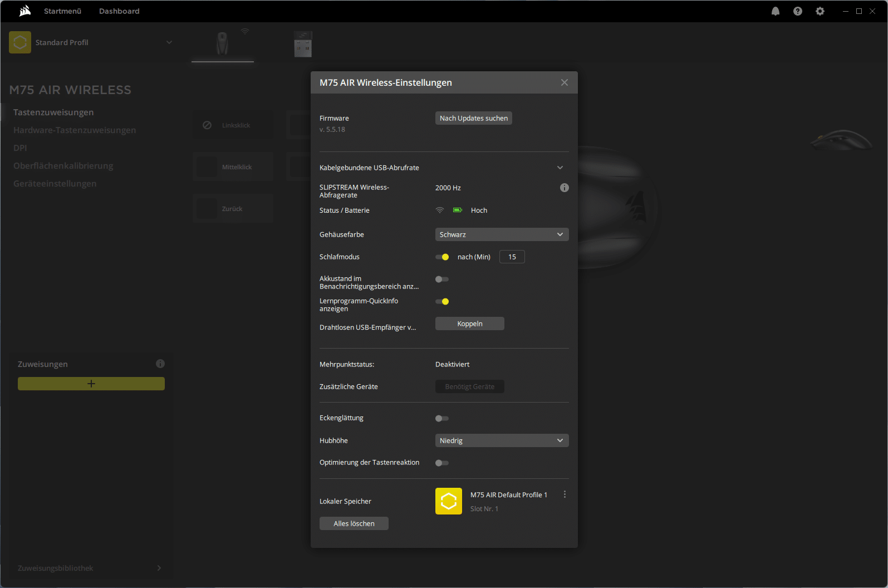Open the Gehäusefarbe Schwarz dropdown
Screen dimensions: 888x588
(x=501, y=234)
